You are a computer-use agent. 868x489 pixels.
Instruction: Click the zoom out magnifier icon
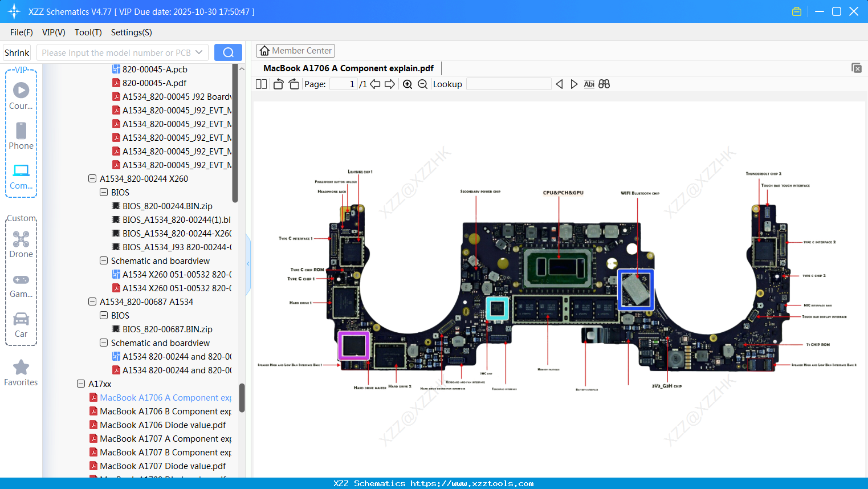click(422, 84)
